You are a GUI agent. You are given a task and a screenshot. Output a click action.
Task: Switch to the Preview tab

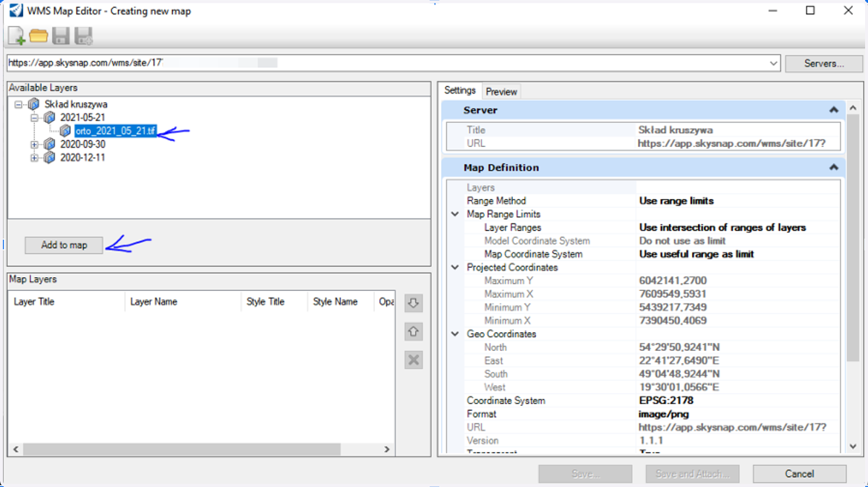pos(501,91)
